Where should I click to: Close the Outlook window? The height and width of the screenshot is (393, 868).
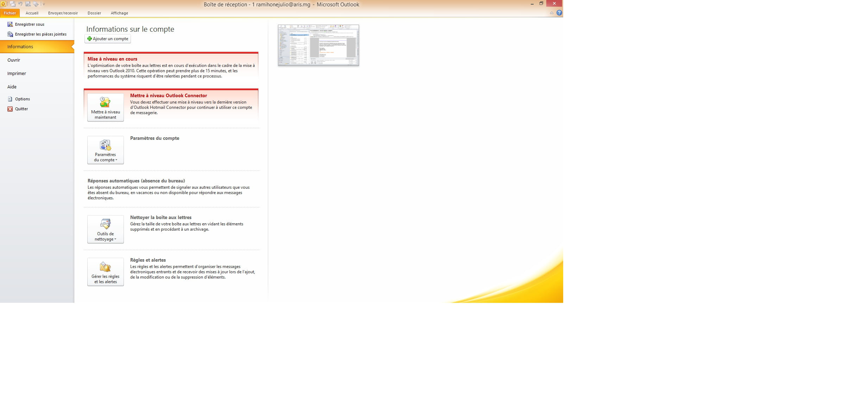pyautogui.click(x=554, y=4)
